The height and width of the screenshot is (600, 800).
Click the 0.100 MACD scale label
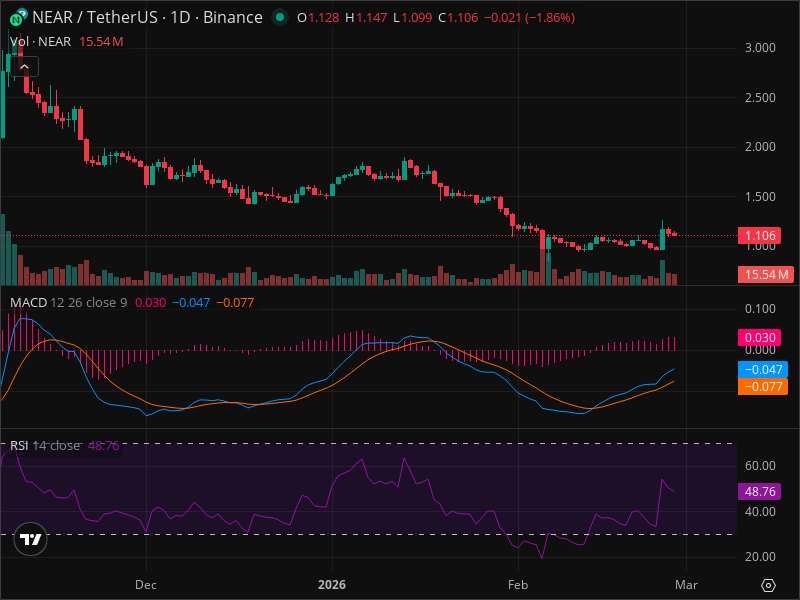[760, 309]
